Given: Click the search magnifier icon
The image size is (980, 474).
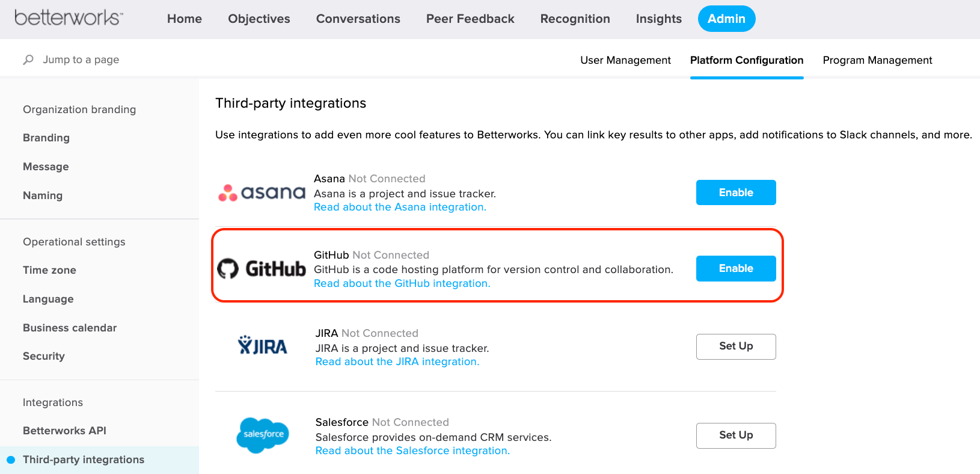Looking at the screenshot, I should (28, 60).
